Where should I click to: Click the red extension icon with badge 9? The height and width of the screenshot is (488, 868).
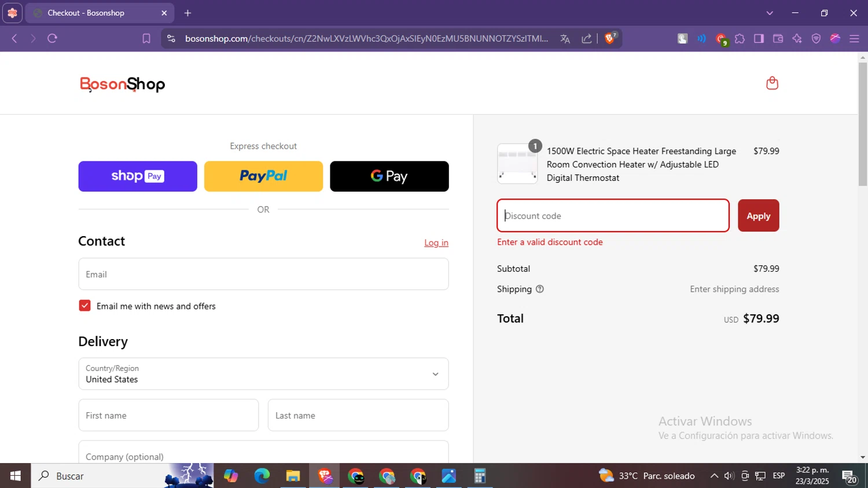click(721, 39)
